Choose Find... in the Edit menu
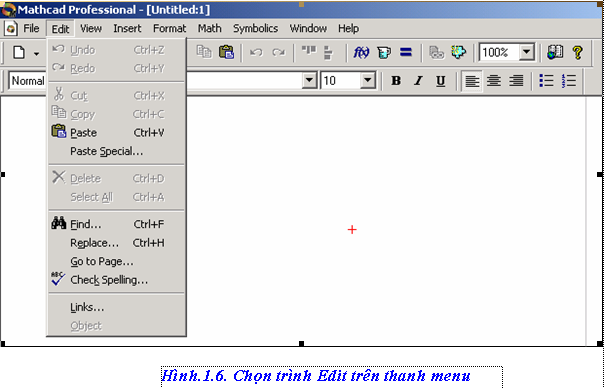Screen dimensions: 606x388 pos(116,224)
